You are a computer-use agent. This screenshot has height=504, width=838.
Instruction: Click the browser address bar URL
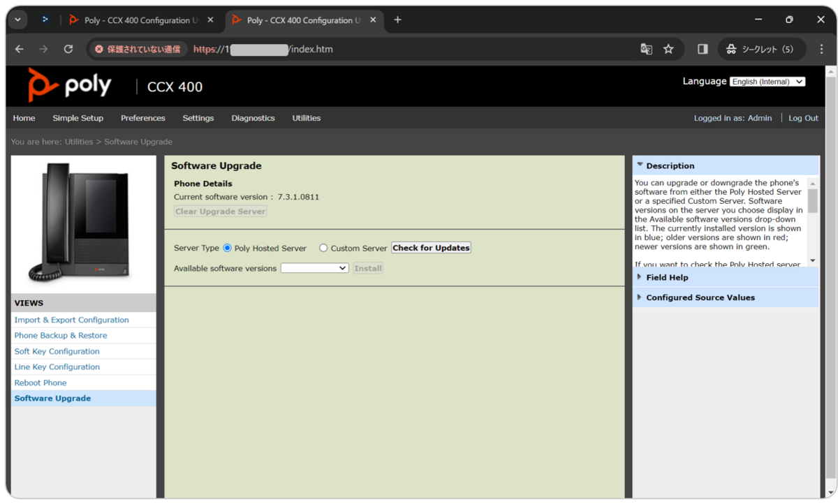pyautogui.click(x=263, y=49)
